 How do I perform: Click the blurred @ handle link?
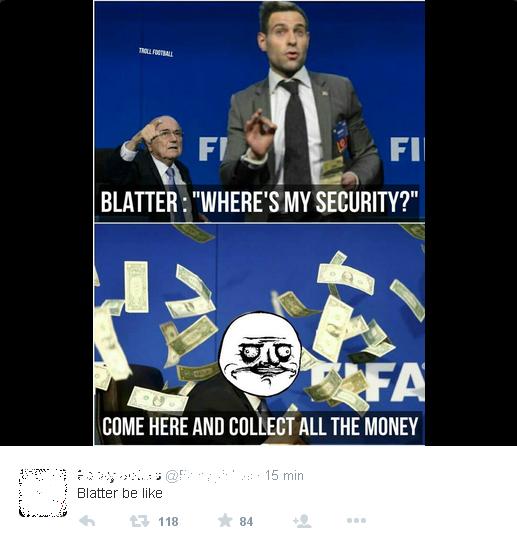coord(213,475)
